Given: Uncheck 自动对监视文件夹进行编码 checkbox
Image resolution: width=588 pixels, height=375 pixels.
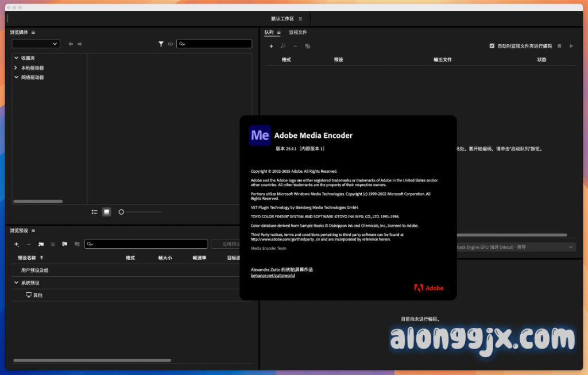Looking at the screenshot, I should pyautogui.click(x=492, y=46).
